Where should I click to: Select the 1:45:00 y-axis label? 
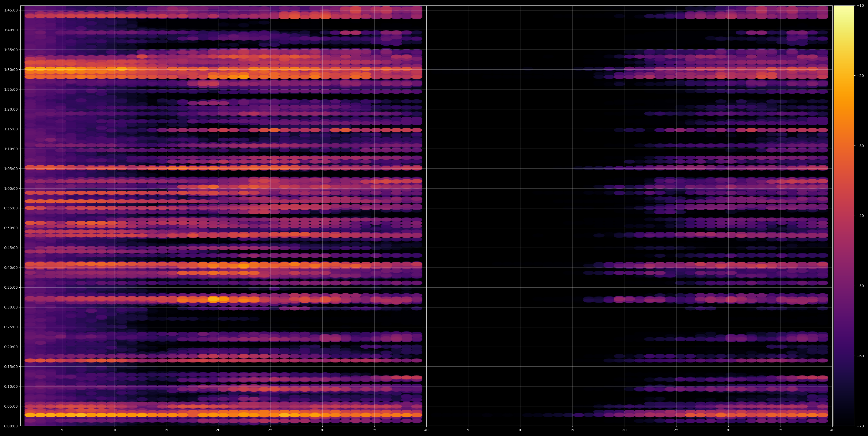[x=11, y=10]
